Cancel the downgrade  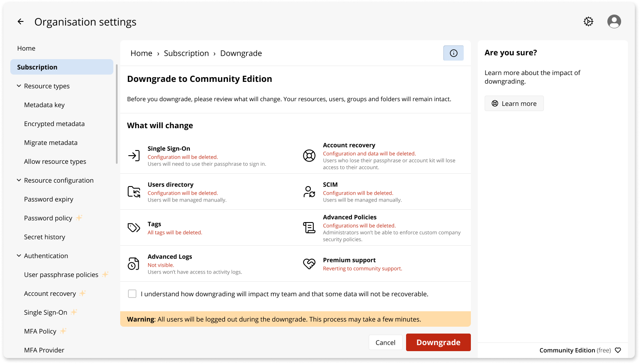(385, 343)
